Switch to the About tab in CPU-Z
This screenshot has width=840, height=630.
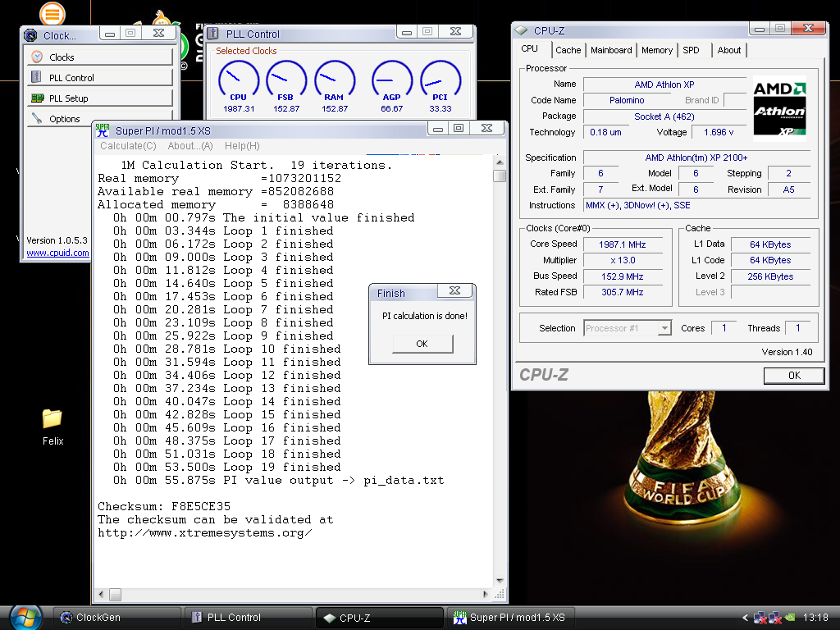tap(729, 50)
